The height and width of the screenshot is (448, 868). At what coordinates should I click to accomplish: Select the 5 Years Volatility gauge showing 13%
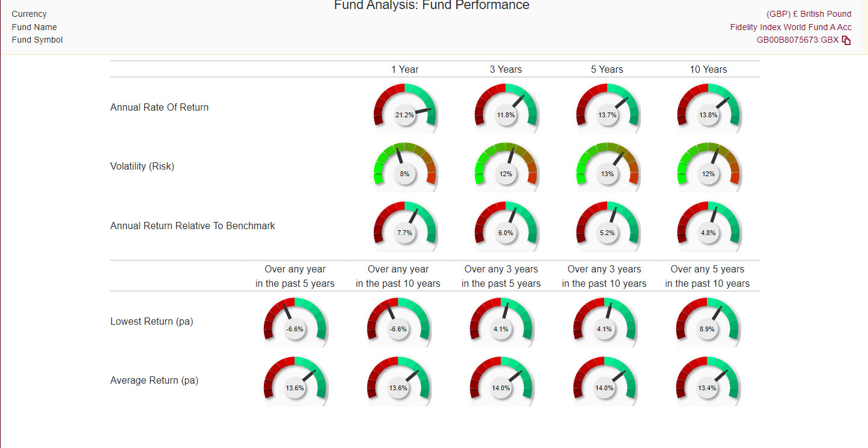(x=607, y=167)
